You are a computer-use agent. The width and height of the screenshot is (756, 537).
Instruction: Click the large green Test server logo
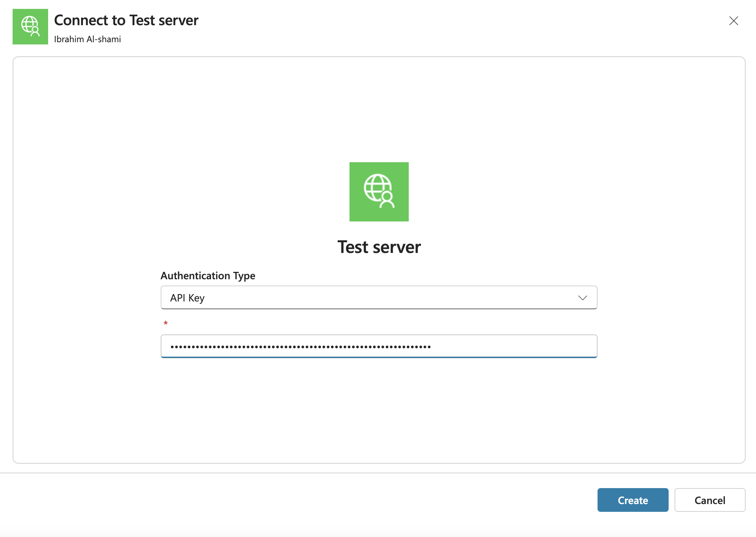(x=379, y=192)
